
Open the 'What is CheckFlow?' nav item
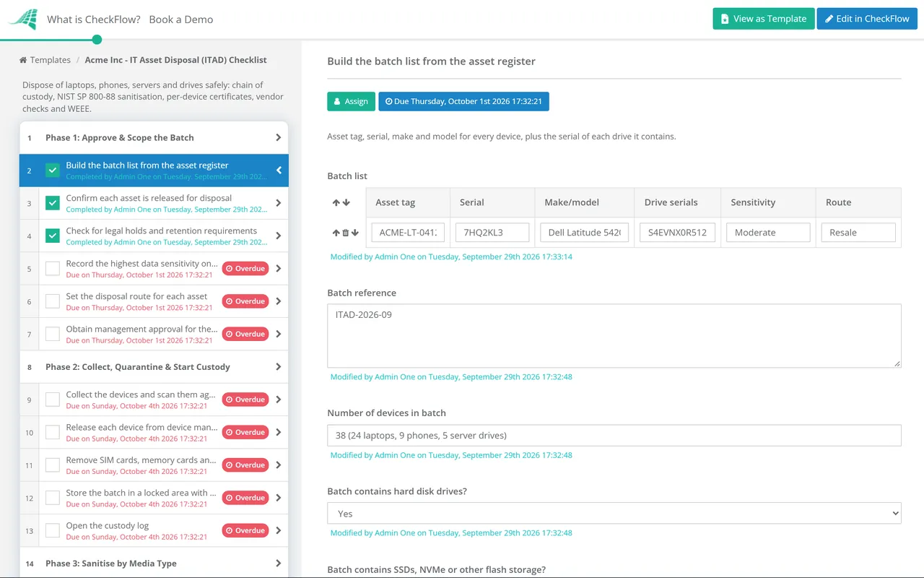tap(94, 20)
